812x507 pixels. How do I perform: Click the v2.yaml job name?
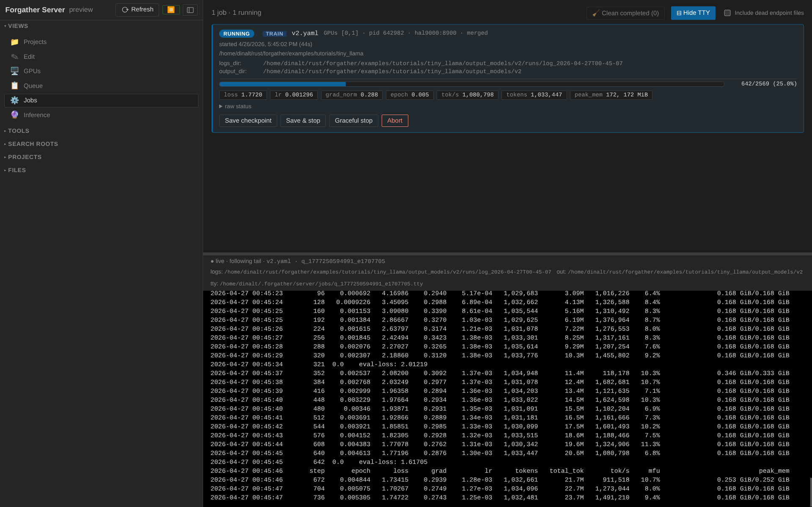pyautogui.click(x=305, y=33)
